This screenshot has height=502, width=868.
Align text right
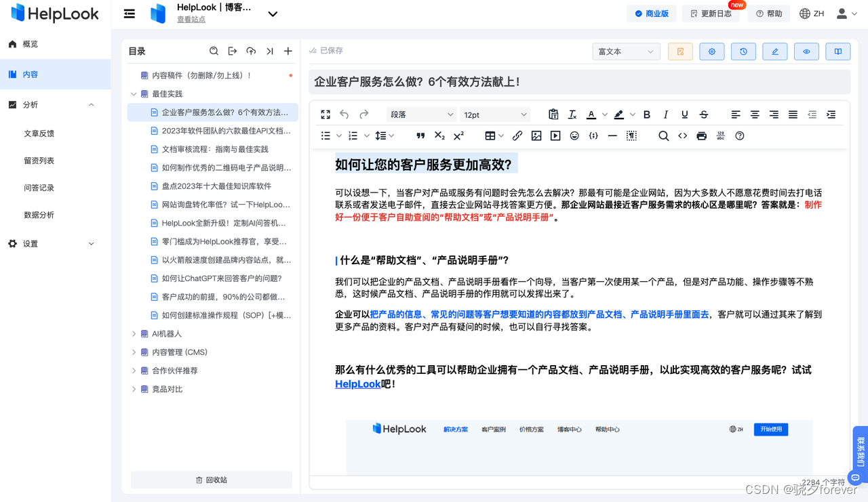pyautogui.click(x=774, y=114)
